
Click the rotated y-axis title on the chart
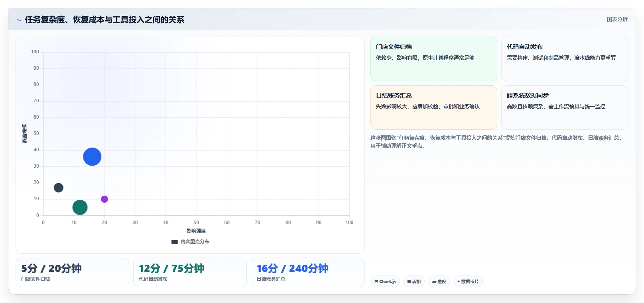click(x=24, y=134)
